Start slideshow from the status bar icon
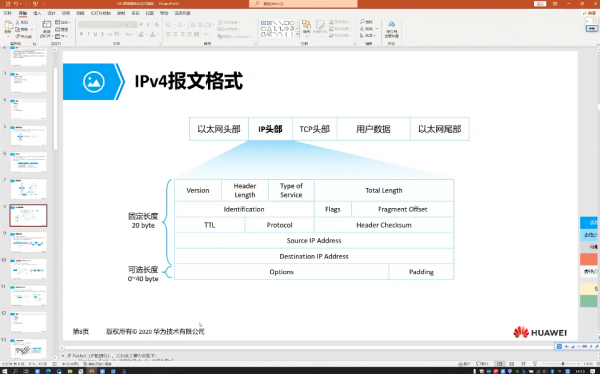Image resolution: width=600 pixels, height=374 pixels. tap(535, 363)
